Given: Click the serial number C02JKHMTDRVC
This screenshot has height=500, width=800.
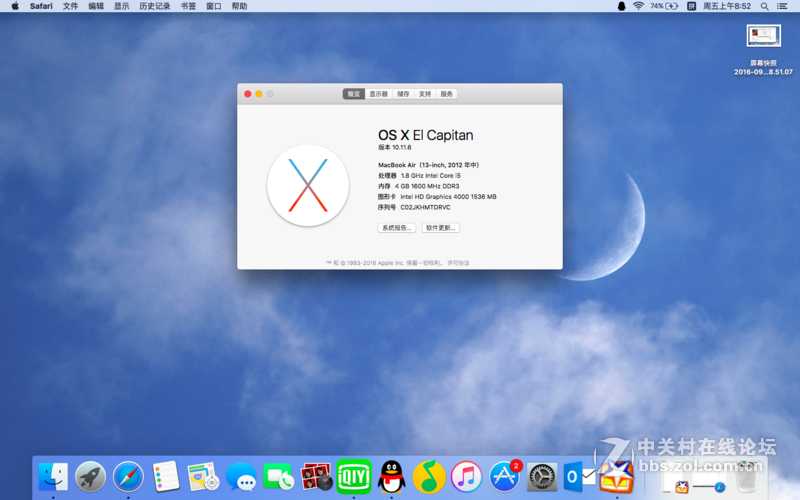Looking at the screenshot, I should pos(425,208).
